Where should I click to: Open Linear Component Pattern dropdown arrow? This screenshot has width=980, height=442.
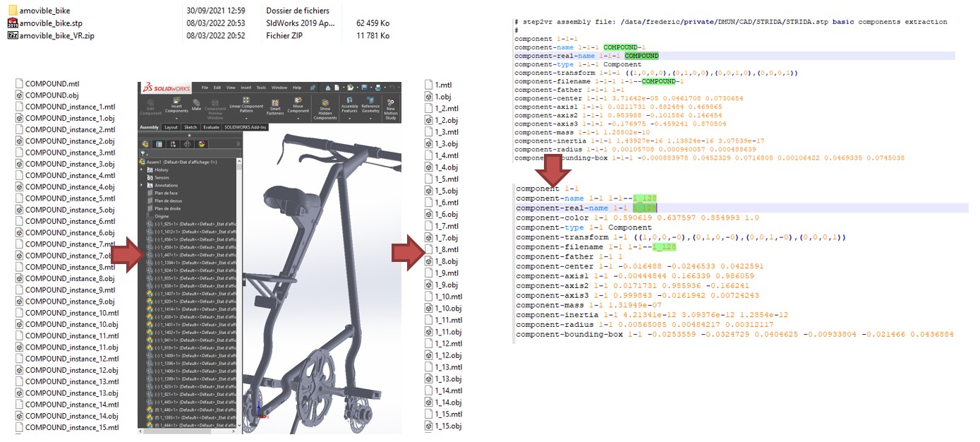click(246, 119)
